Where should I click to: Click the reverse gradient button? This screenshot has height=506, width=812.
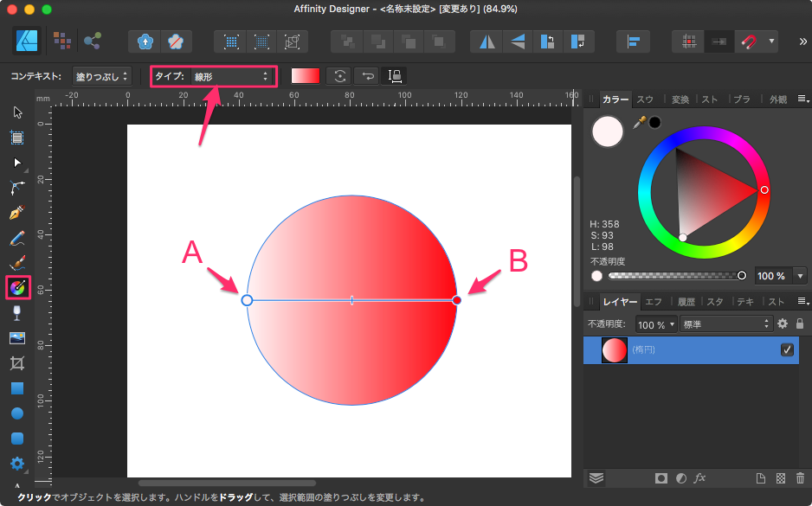[368, 76]
